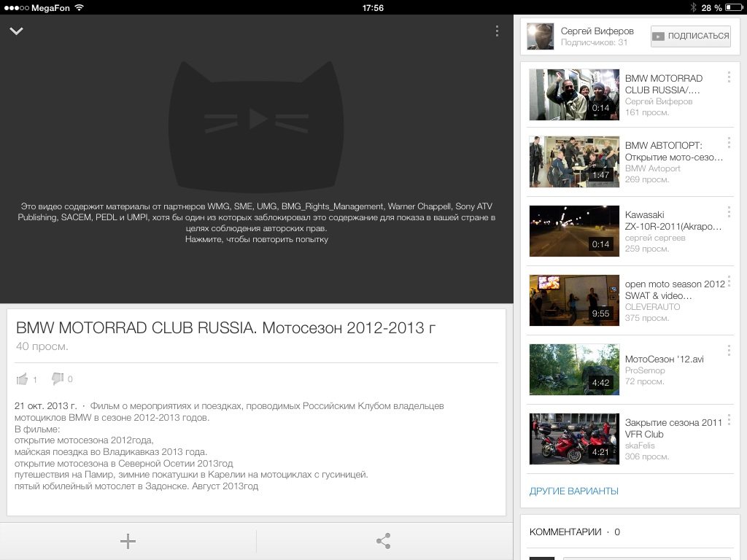Play the BMW АВТОПОРТ video thumbnail

(x=574, y=162)
